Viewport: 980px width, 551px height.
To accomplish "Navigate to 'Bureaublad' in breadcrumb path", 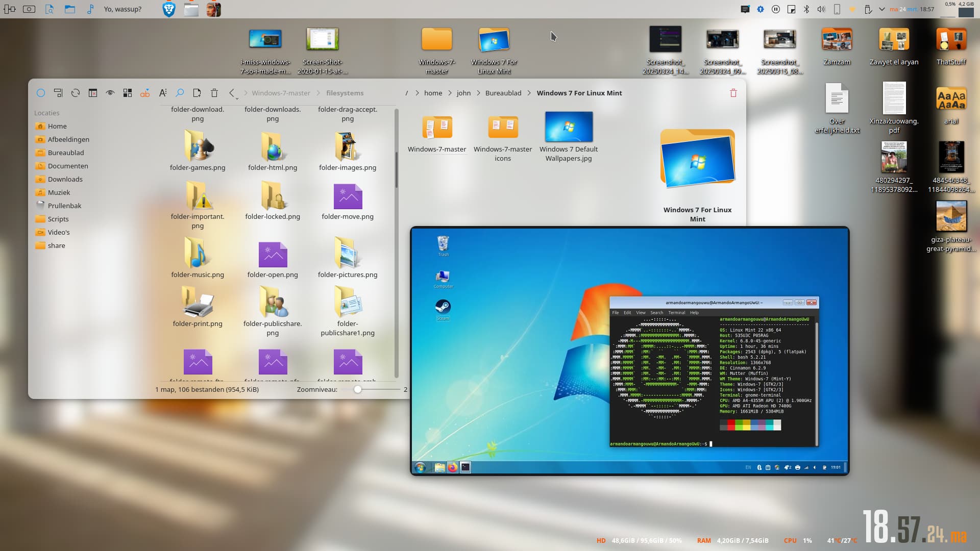I will 503,93.
